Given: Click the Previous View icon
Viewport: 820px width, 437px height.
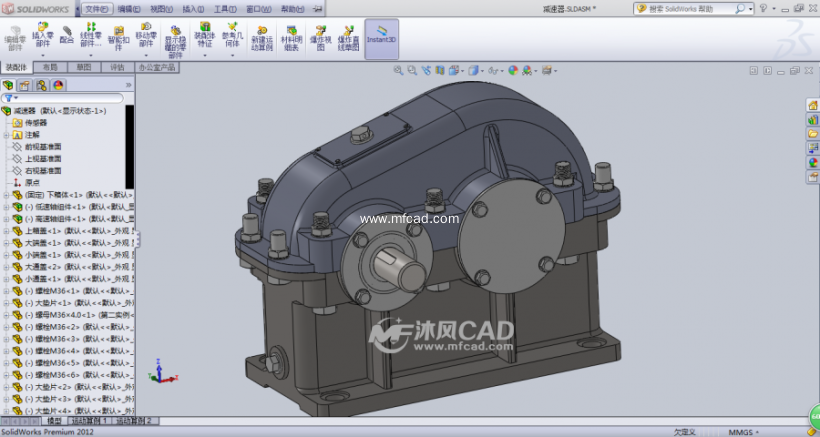Looking at the screenshot, I should [426, 70].
